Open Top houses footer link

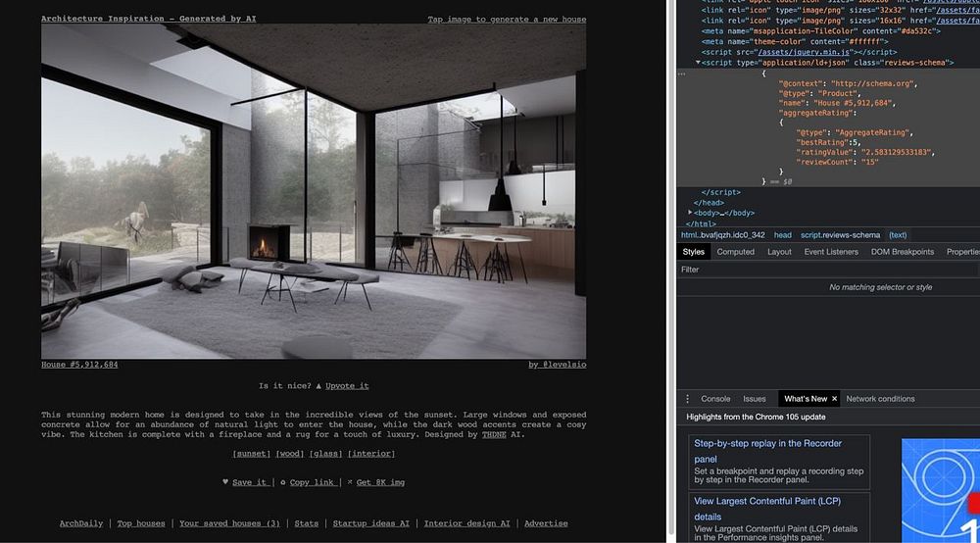coord(141,523)
